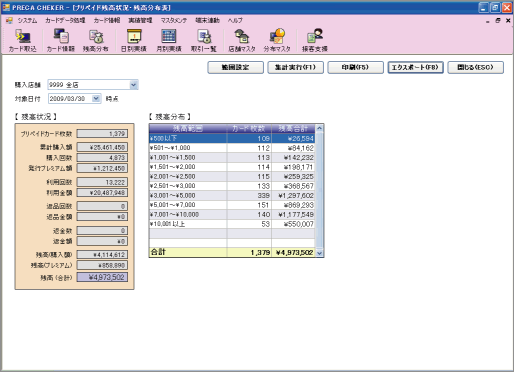514x372 pixels.
Task: Select the 残高分布 toolbar icon
Action: (96, 40)
